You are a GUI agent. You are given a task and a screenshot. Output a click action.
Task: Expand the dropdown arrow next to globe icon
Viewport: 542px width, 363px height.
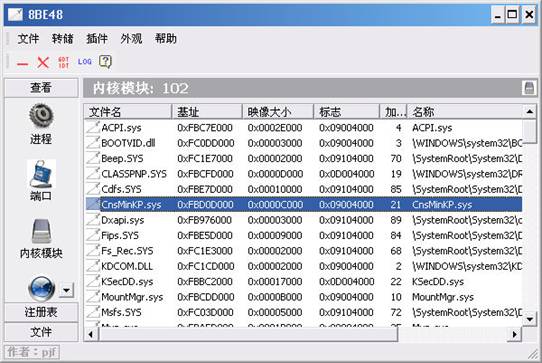click(66, 290)
